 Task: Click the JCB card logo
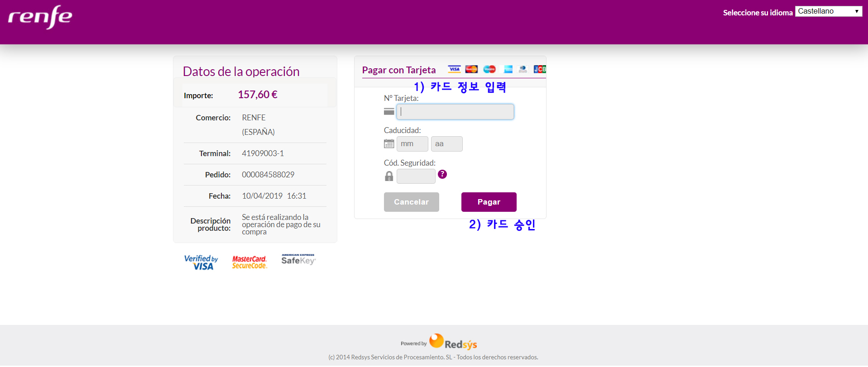pyautogui.click(x=540, y=69)
